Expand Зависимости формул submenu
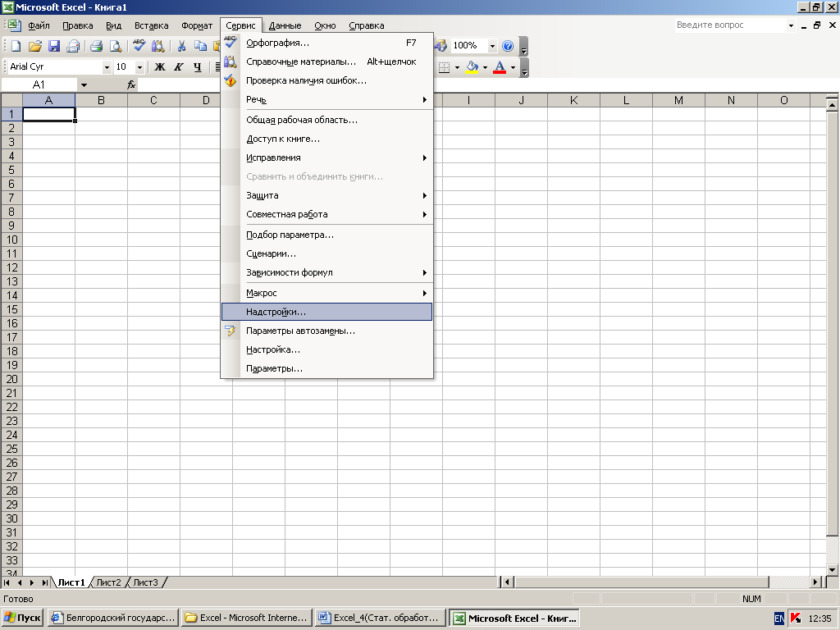 coord(326,272)
